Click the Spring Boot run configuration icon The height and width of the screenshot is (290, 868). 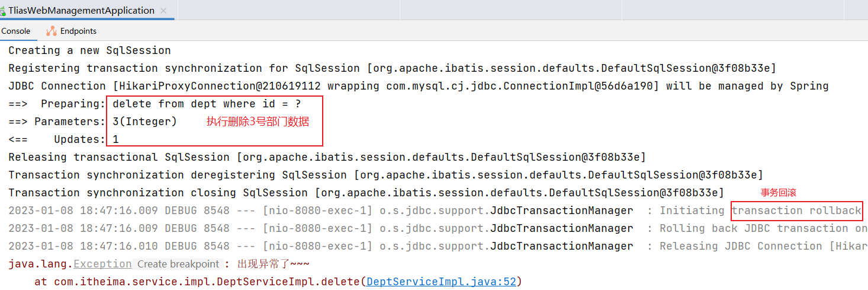pos(3,11)
